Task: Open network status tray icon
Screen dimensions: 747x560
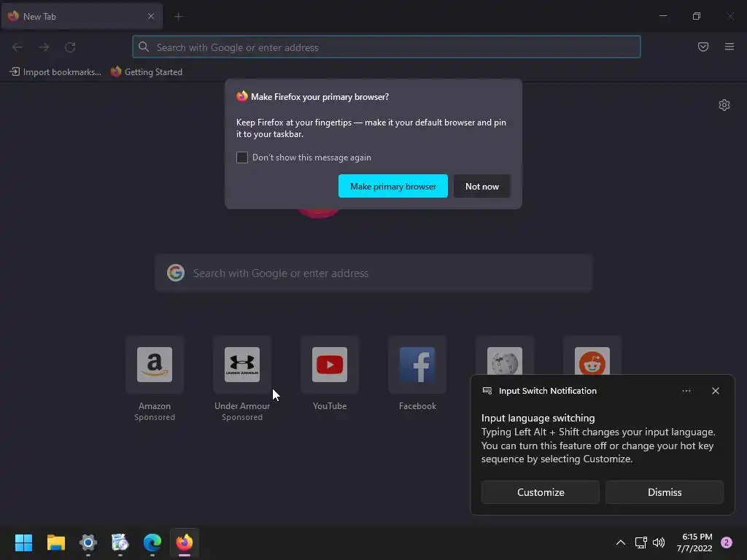Action: (640, 542)
